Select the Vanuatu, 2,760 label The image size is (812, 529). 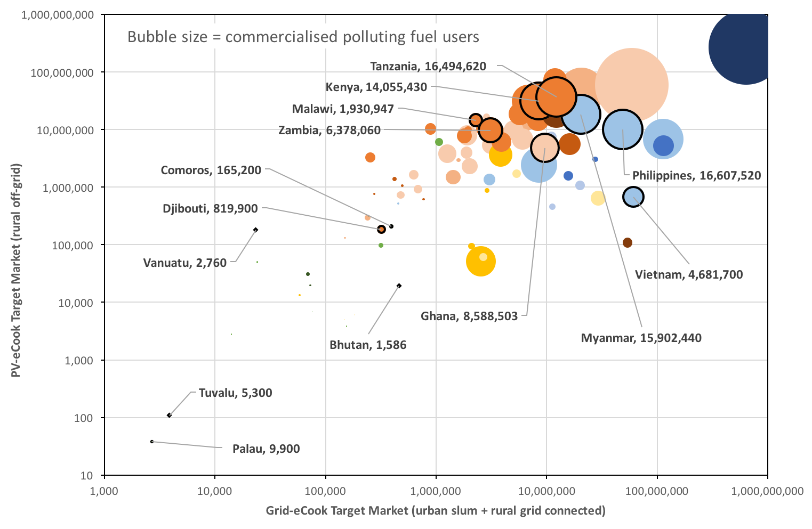tap(185, 263)
